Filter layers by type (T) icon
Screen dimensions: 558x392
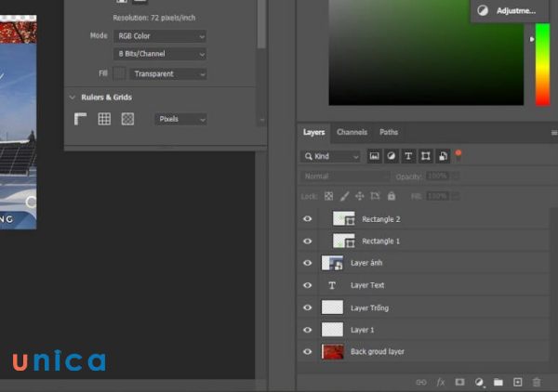tap(408, 157)
